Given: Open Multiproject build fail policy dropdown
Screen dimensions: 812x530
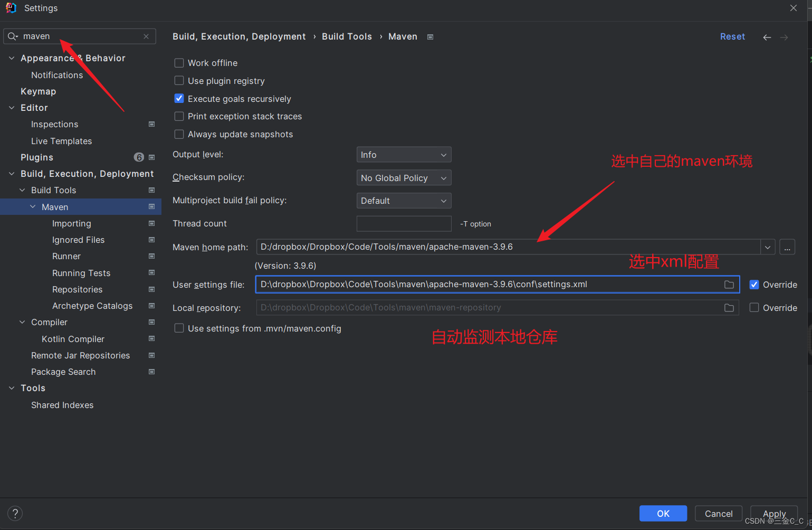Looking at the screenshot, I should coord(404,201).
